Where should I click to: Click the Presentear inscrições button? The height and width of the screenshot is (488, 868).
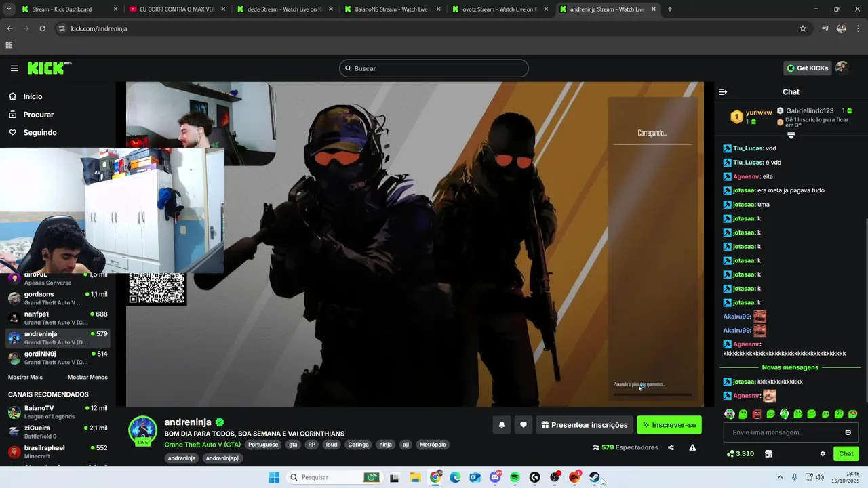pos(585,425)
